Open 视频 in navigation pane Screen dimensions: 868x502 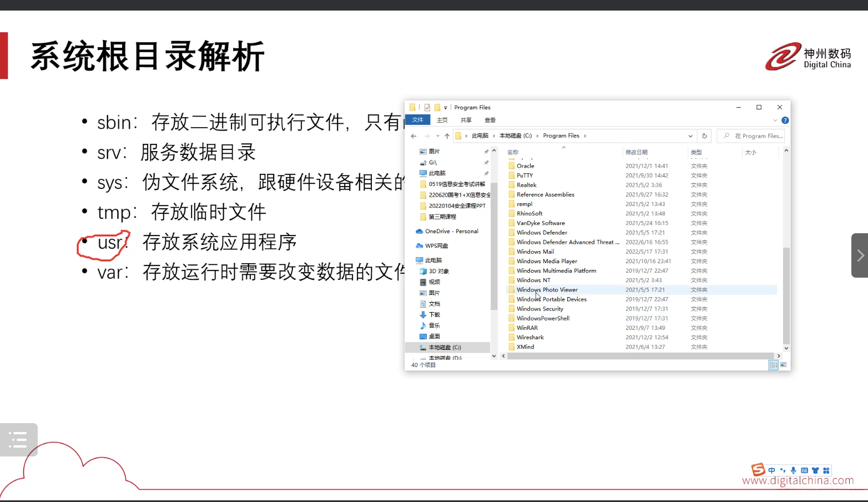pos(434,282)
